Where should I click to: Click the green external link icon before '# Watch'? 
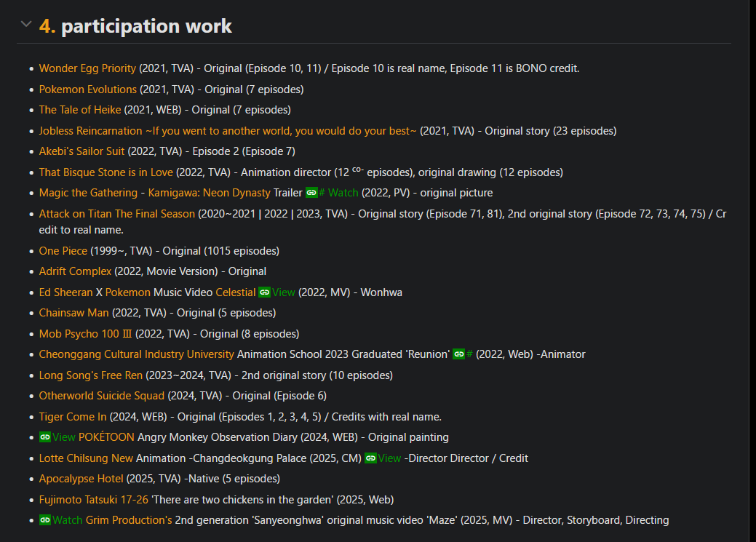tap(311, 193)
